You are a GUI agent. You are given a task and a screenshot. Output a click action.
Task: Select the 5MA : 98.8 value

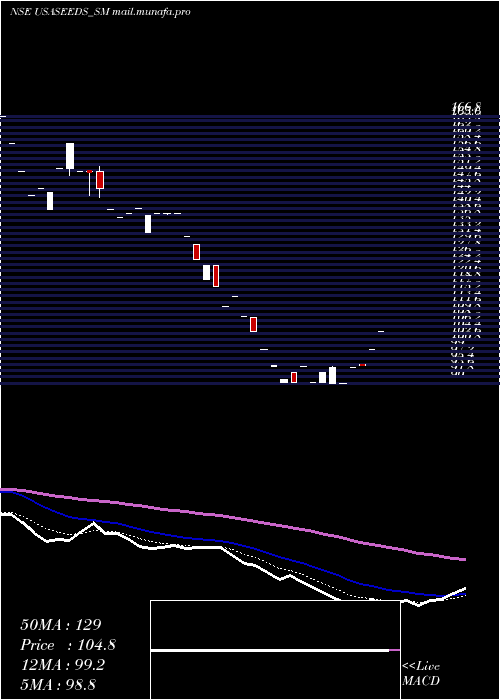pos(58,685)
